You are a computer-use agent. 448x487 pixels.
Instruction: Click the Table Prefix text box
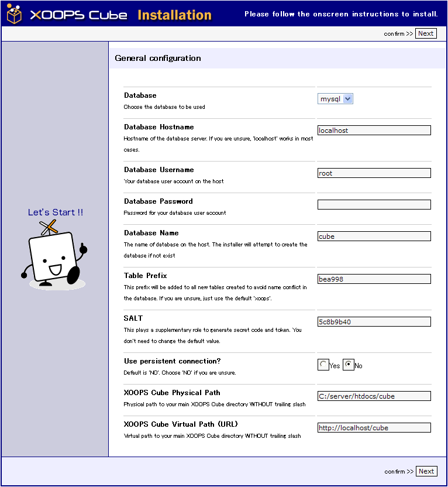pos(374,279)
